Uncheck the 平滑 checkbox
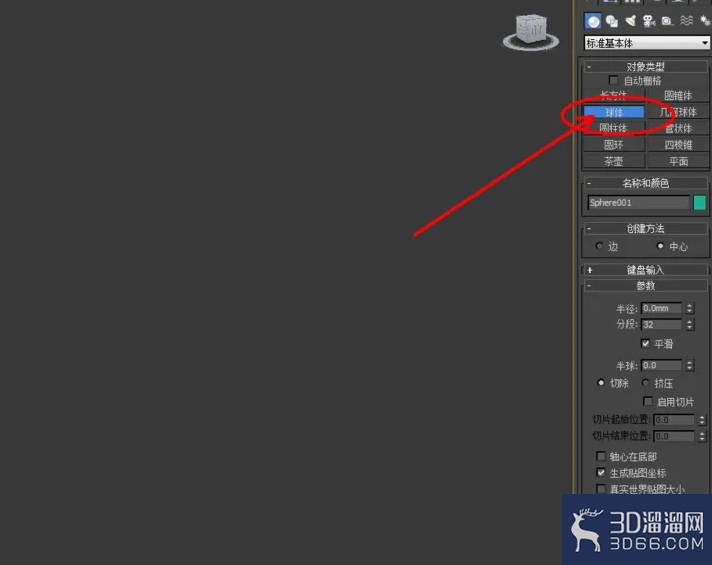The image size is (712, 565). (645, 343)
